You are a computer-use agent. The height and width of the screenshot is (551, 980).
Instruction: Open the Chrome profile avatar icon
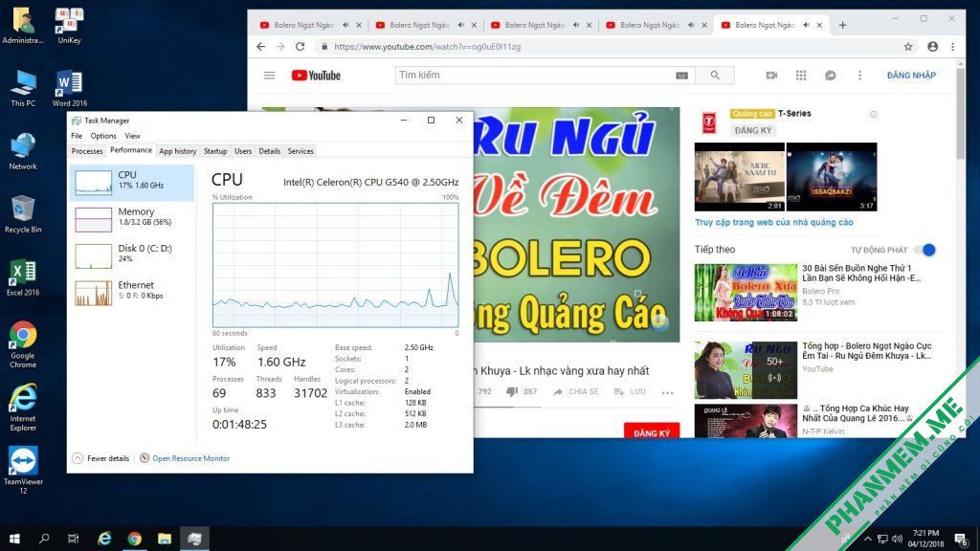click(932, 46)
